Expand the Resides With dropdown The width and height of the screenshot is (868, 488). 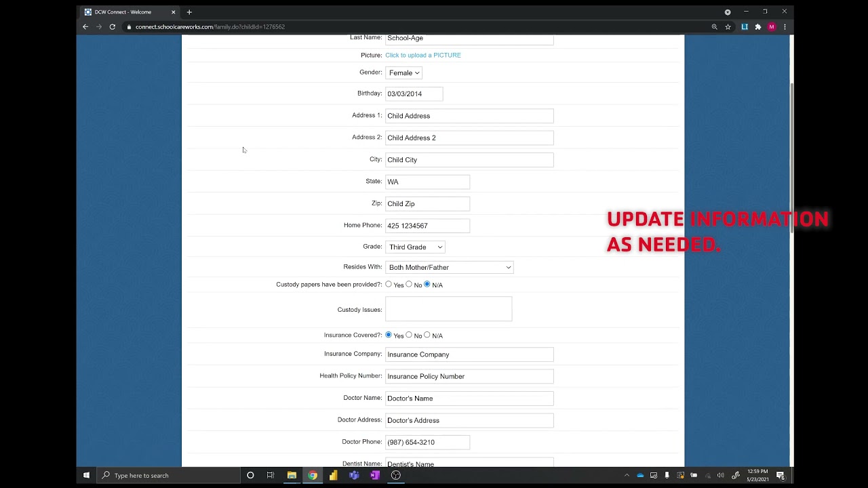[449, 268]
